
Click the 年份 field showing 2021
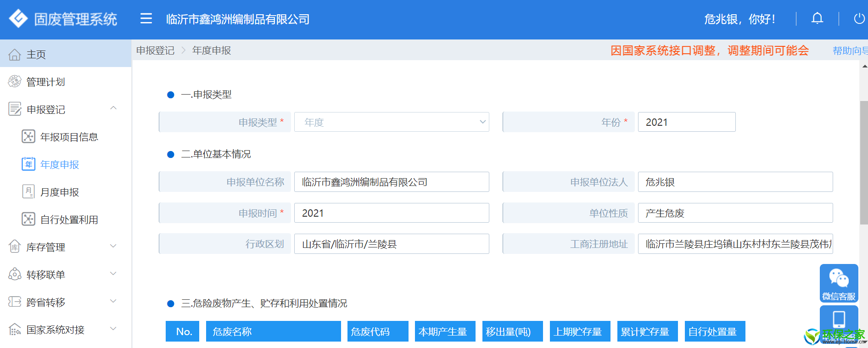point(687,122)
